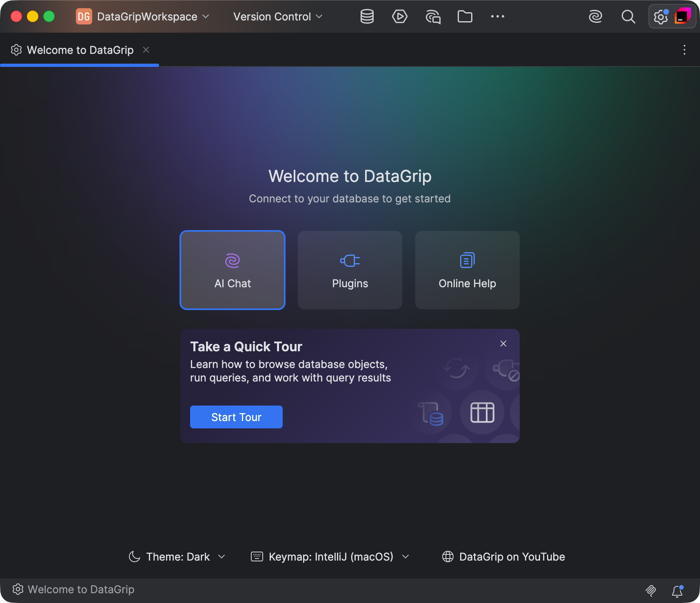Click the Services run icon in toolbar
The image size is (700, 603).
[x=400, y=17]
